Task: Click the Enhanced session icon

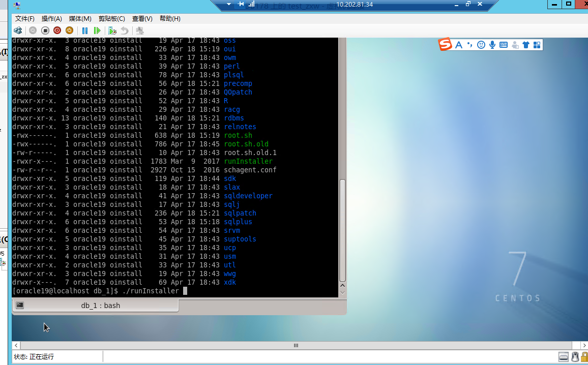Action: click(x=140, y=31)
